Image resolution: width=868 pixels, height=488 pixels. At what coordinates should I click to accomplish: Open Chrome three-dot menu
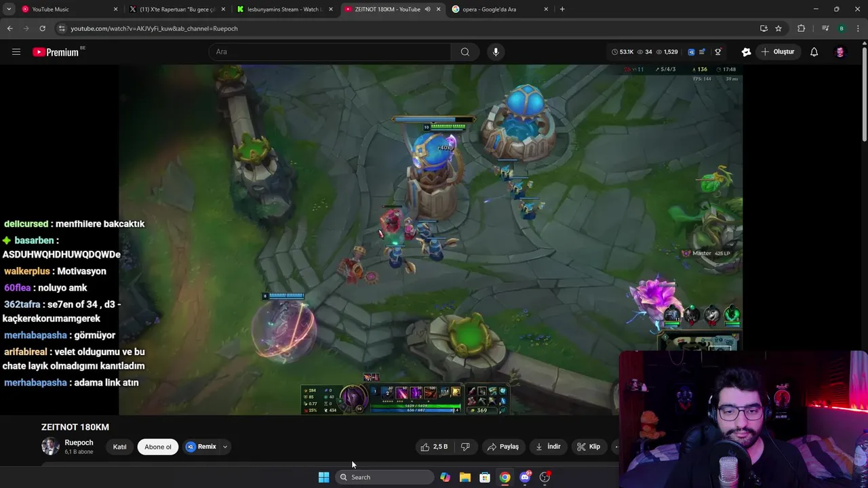(858, 28)
